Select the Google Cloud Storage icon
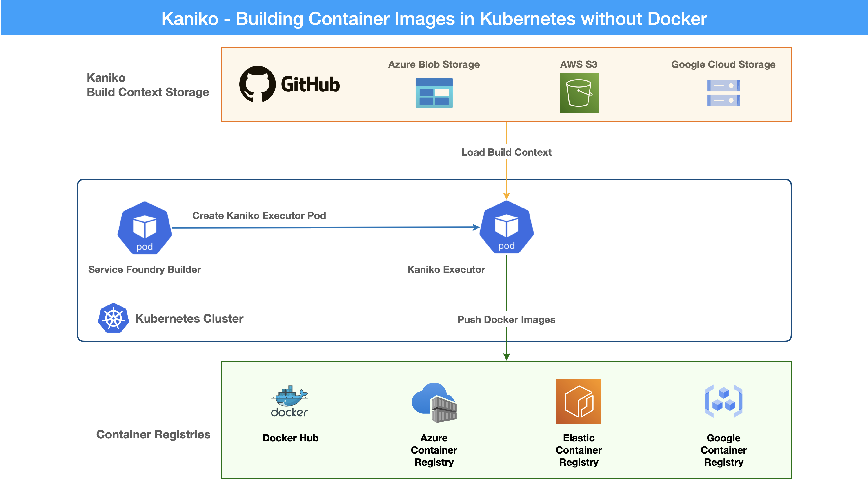Image resolution: width=868 pixels, height=487 pixels. (x=723, y=93)
